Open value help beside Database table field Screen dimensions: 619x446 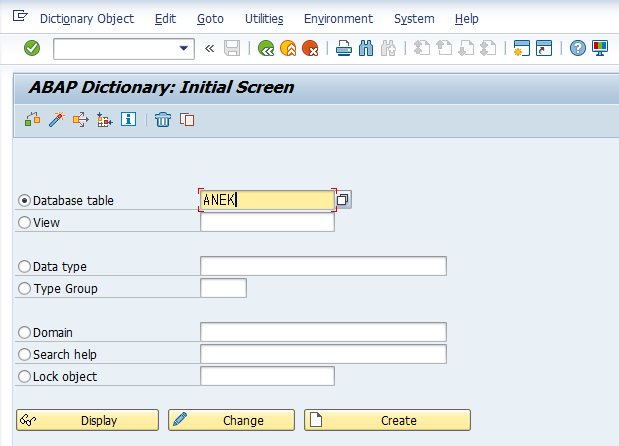(343, 200)
